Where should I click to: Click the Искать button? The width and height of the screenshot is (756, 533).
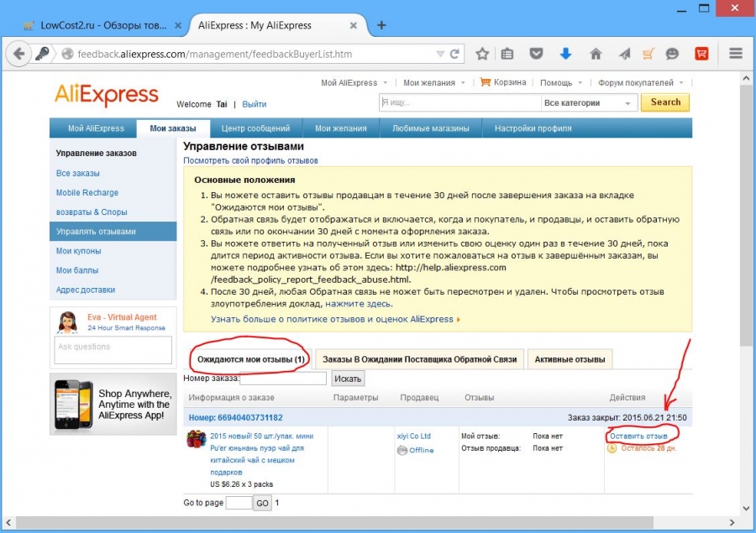[x=348, y=379]
